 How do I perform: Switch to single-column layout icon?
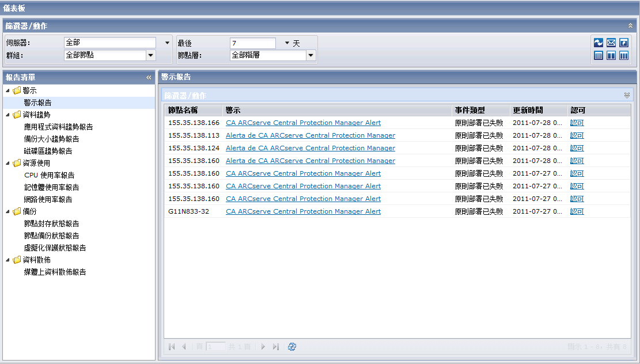point(599,55)
